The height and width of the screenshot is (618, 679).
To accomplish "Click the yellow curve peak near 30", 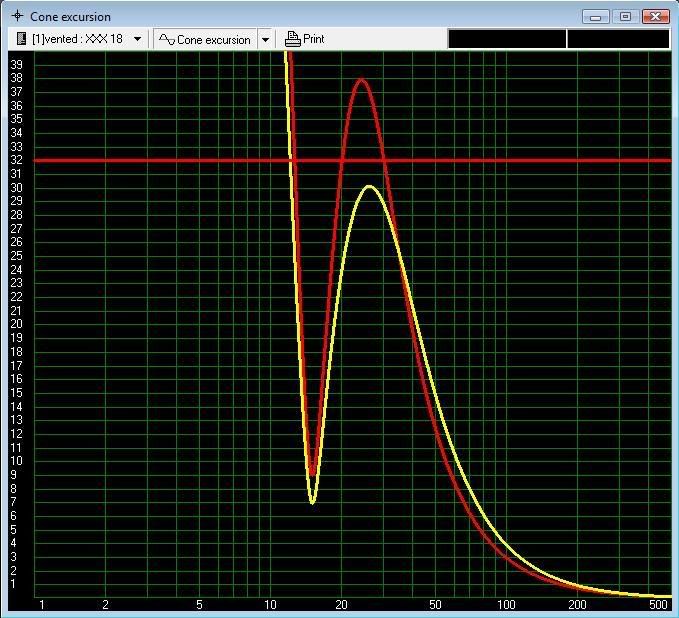I will [369, 187].
